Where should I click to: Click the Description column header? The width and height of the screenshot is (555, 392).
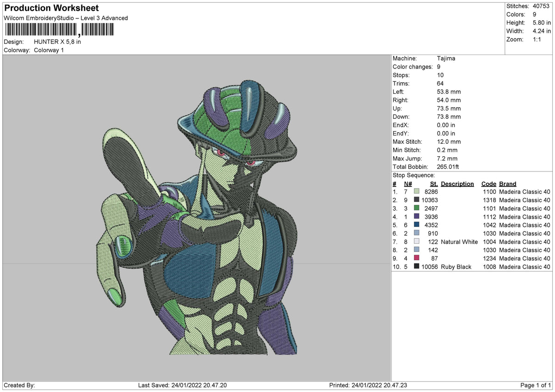coord(457,184)
